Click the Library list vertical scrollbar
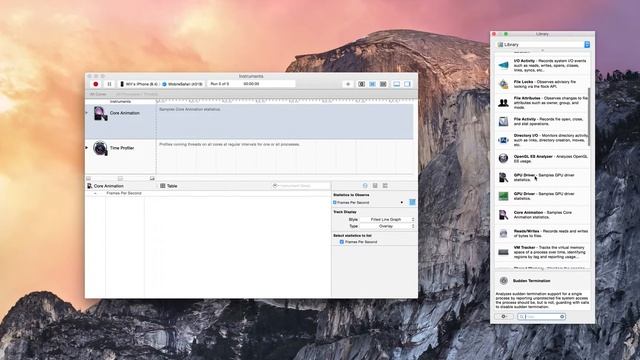The width and height of the screenshot is (640, 360). 589,116
